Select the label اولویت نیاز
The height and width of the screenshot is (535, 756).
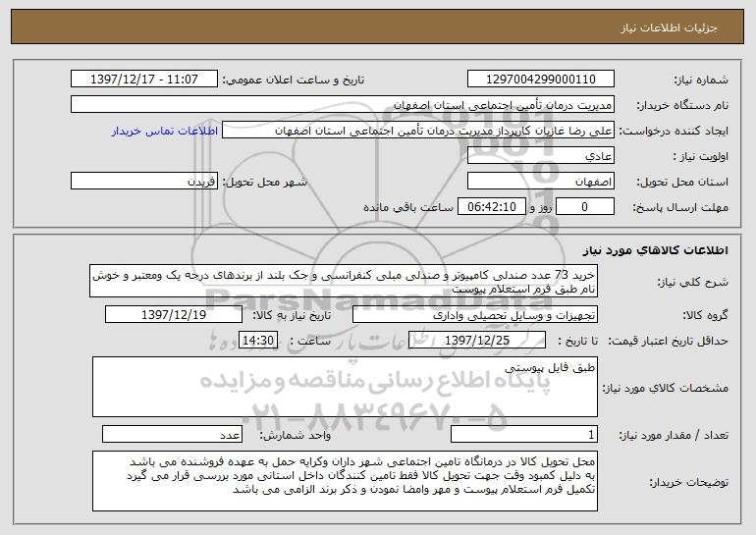[x=701, y=156]
